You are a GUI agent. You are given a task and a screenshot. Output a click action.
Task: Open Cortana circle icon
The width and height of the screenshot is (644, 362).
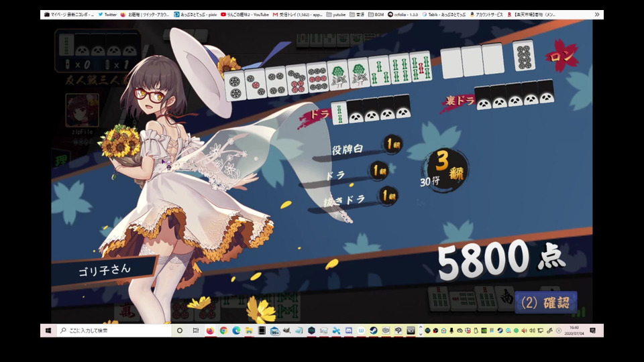click(x=180, y=330)
